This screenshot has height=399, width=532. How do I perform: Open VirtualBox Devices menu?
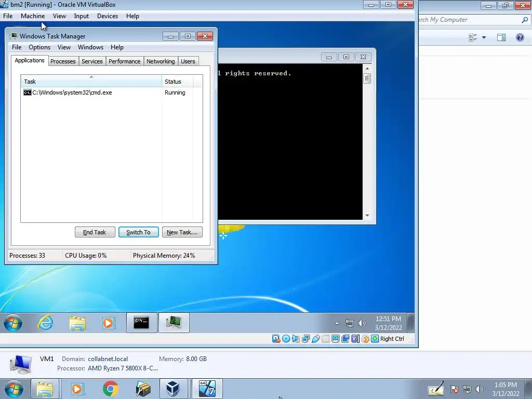click(x=108, y=16)
